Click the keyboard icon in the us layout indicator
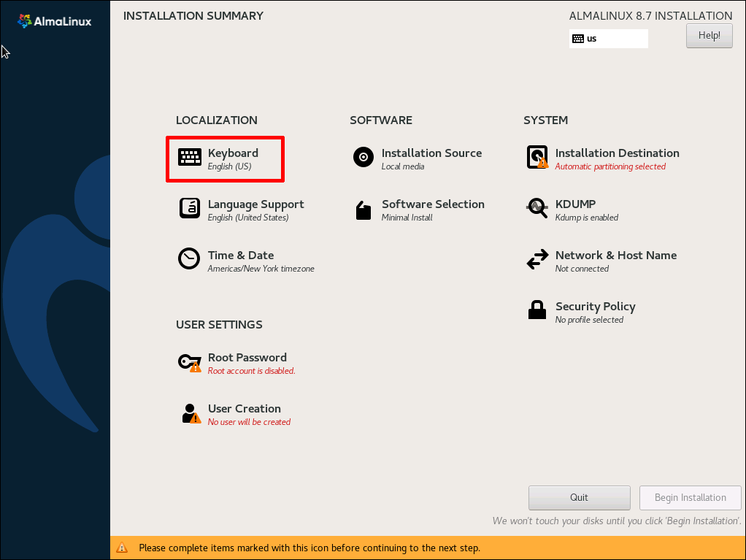Screen dimensions: 746x560 coord(578,39)
